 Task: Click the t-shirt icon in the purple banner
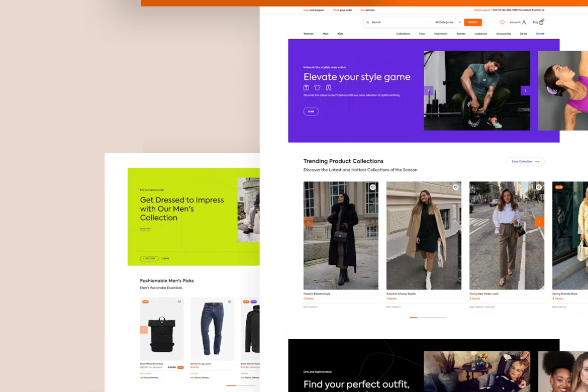coord(318,88)
